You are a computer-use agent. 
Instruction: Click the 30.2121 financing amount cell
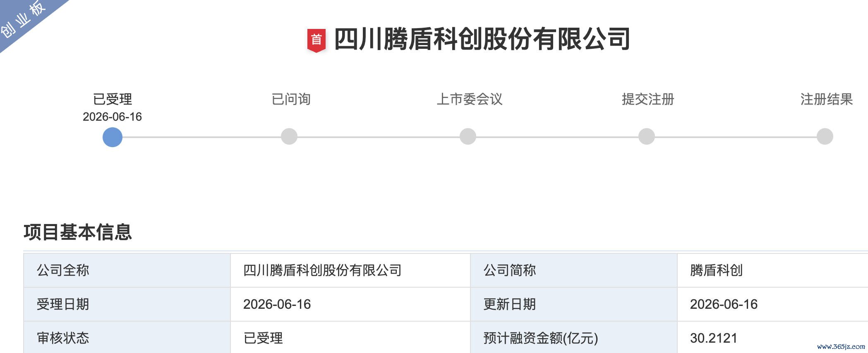(x=772, y=338)
